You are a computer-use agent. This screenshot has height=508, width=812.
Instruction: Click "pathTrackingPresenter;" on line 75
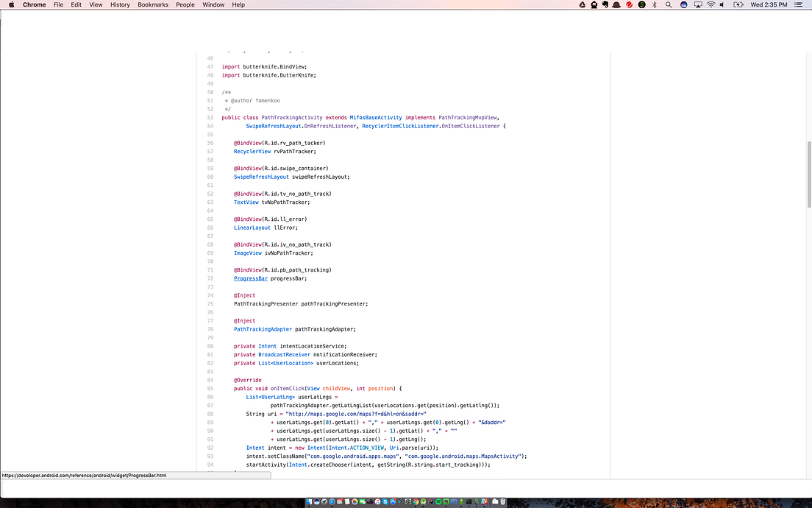335,304
